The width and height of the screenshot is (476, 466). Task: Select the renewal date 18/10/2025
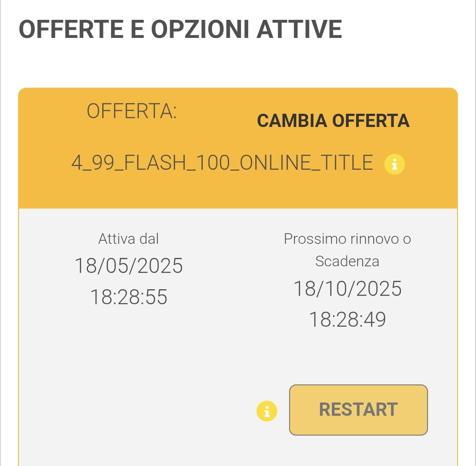347,289
